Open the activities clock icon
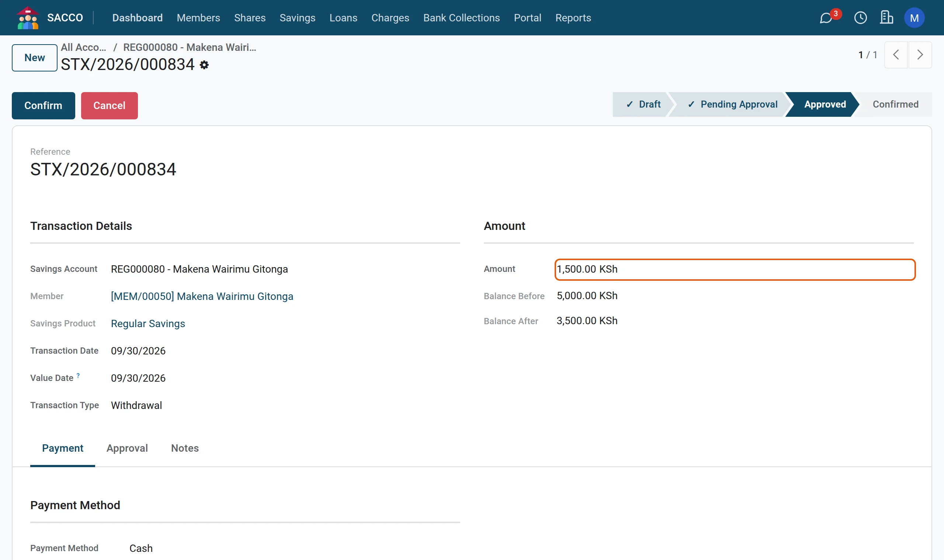Viewport: 944px width, 560px height. pyautogui.click(x=861, y=18)
